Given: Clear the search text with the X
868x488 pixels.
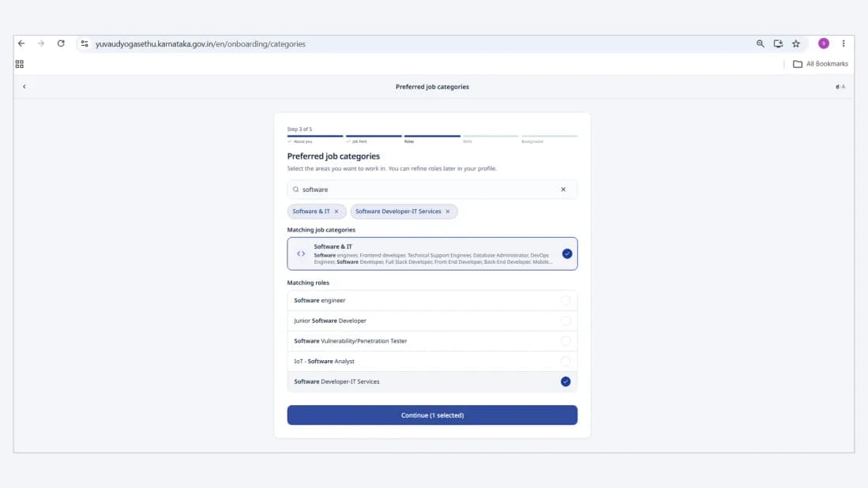Looking at the screenshot, I should (564, 190).
